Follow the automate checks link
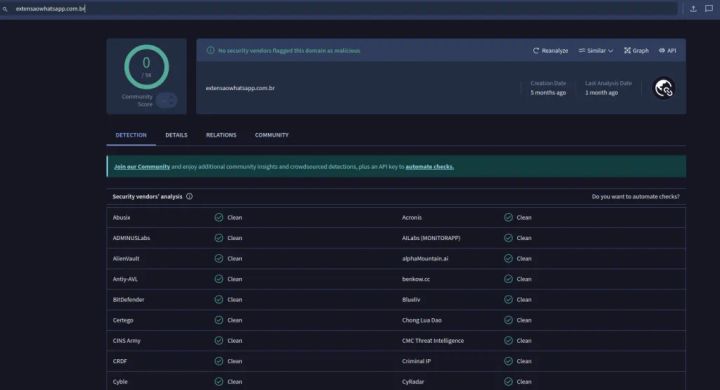720x390 pixels. 429,167
